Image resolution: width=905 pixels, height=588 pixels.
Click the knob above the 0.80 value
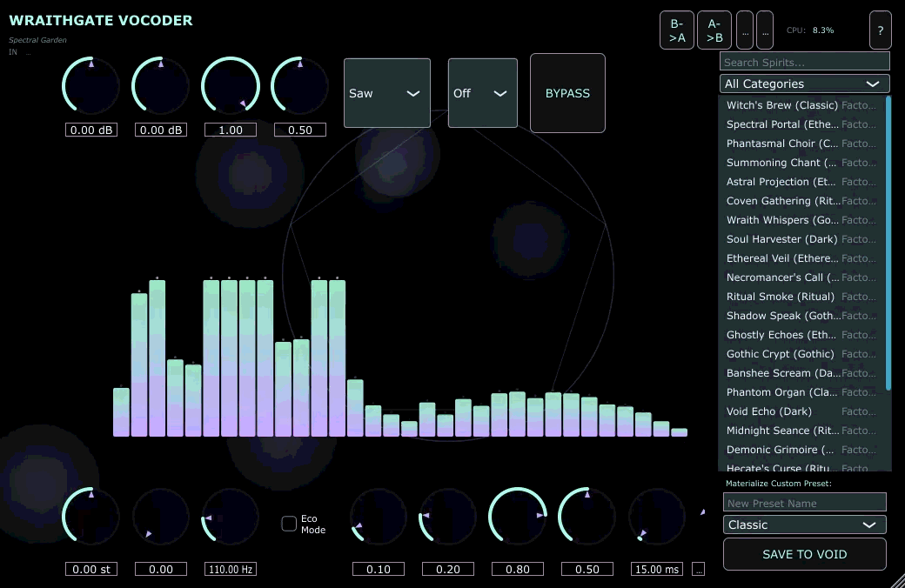(x=518, y=517)
